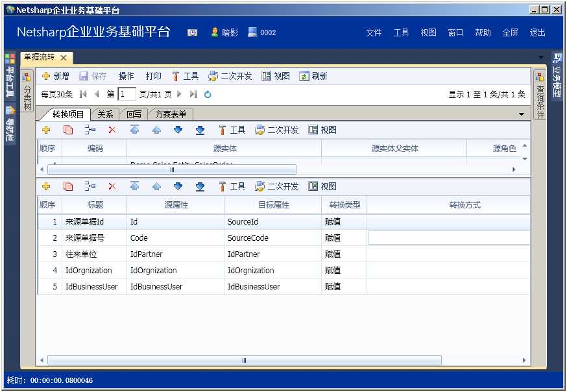Delete a row with the red X in upper grid

tap(112, 130)
